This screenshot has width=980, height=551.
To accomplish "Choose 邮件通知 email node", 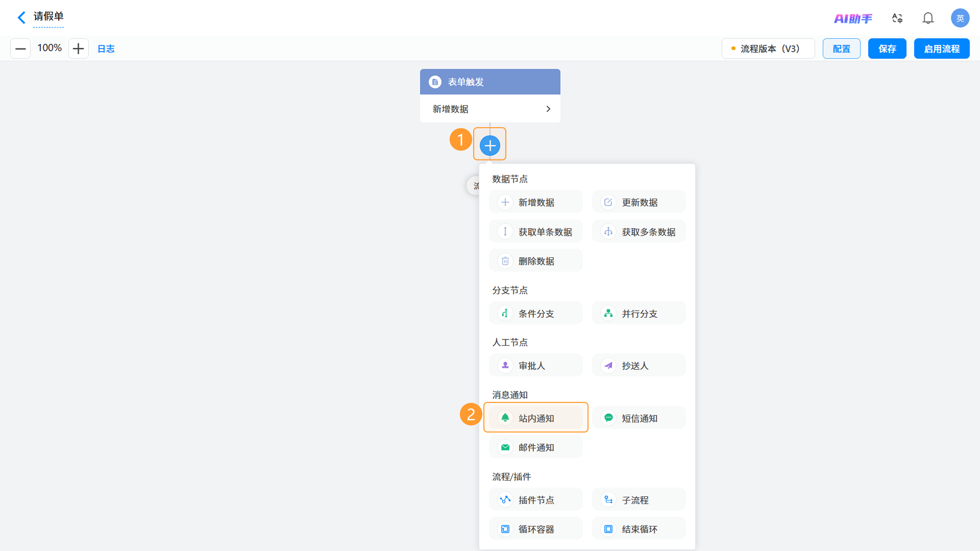I will (536, 447).
